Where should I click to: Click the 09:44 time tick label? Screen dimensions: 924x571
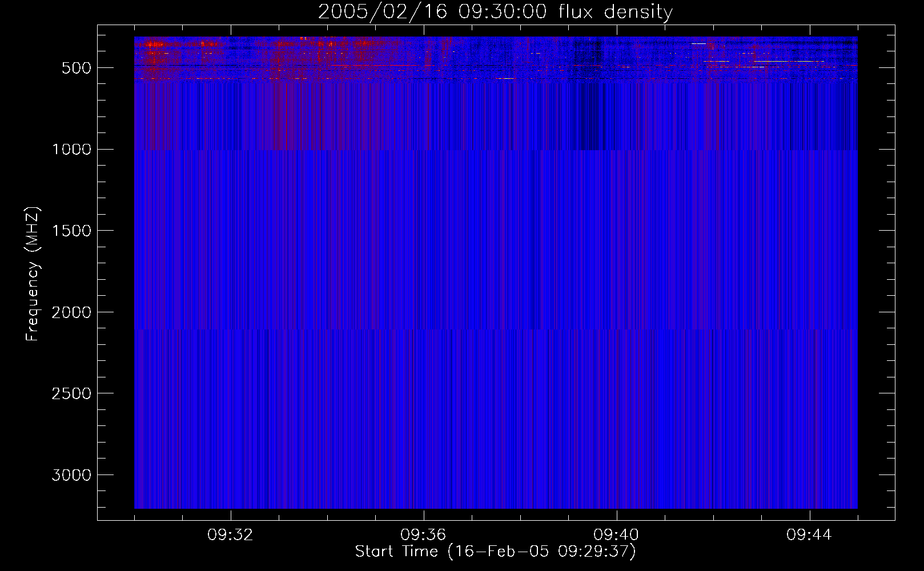tap(809, 535)
